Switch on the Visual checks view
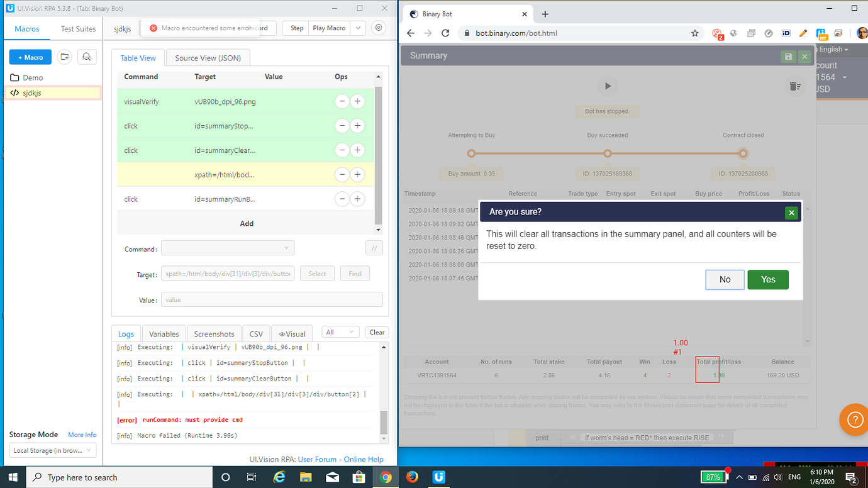 click(x=291, y=334)
